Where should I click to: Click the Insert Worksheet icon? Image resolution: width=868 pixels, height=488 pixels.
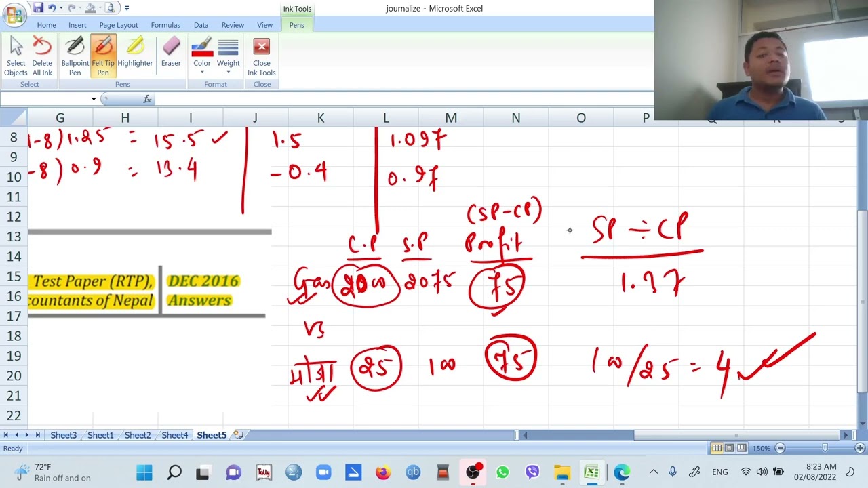coord(238,434)
